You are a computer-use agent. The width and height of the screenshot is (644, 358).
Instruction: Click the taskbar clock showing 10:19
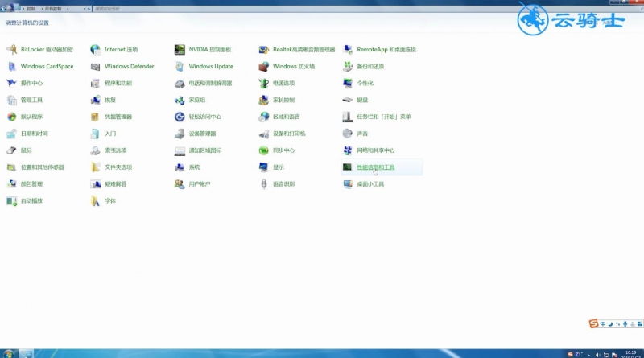[x=630, y=354]
